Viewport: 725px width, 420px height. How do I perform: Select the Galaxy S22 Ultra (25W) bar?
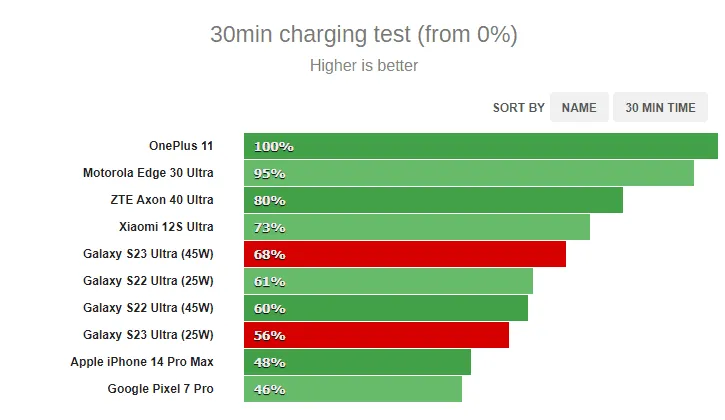(x=388, y=281)
